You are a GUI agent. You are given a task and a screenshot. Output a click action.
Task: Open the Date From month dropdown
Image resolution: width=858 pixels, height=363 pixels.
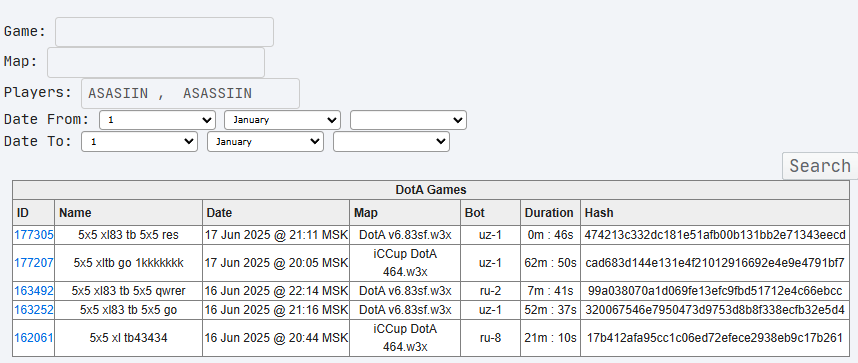pos(282,120)
